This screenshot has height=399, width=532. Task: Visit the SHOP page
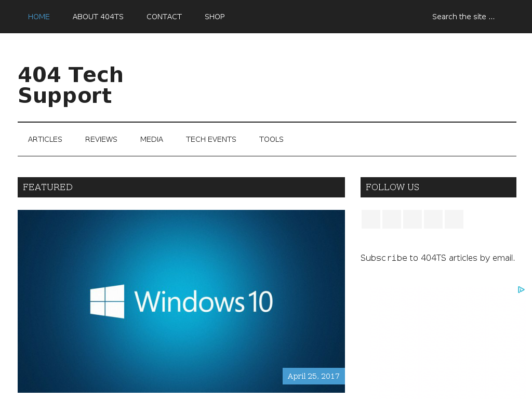(x=215, y=17)
